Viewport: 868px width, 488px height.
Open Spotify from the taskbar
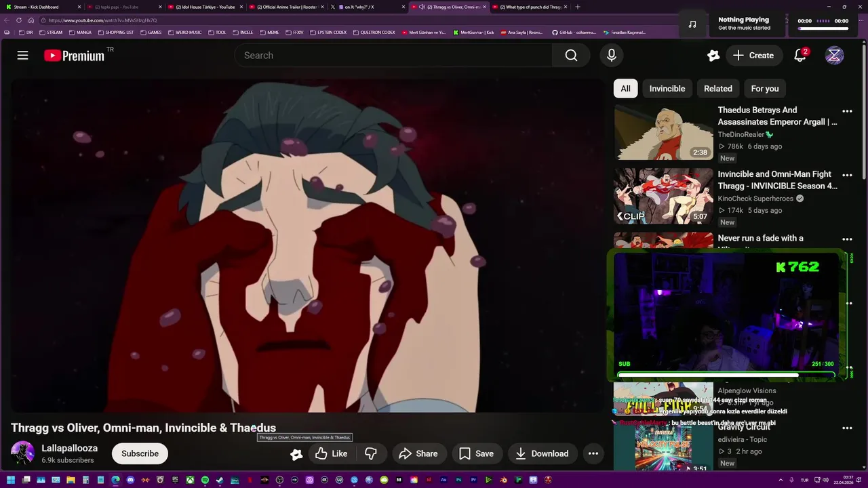click(x=205, y=481)
